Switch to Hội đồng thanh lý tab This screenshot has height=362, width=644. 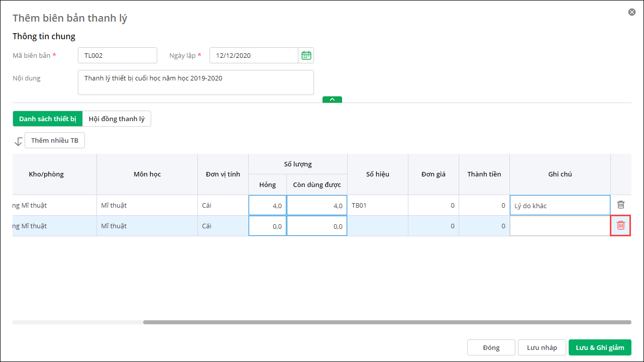(x=117, y=119)
